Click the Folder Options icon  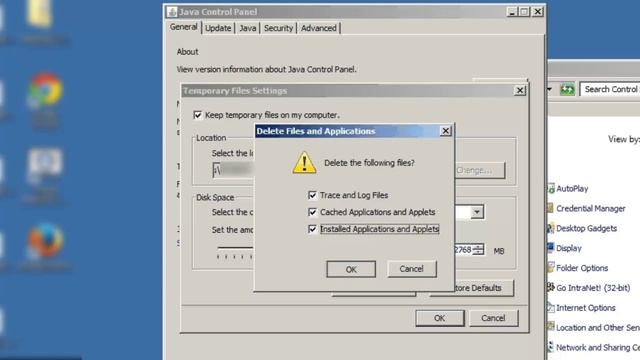pos(551,268)
